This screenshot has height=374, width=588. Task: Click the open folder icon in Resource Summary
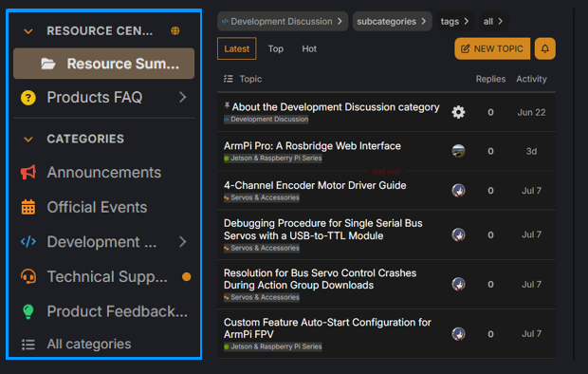pyautogui.click(x=48, y=64)
